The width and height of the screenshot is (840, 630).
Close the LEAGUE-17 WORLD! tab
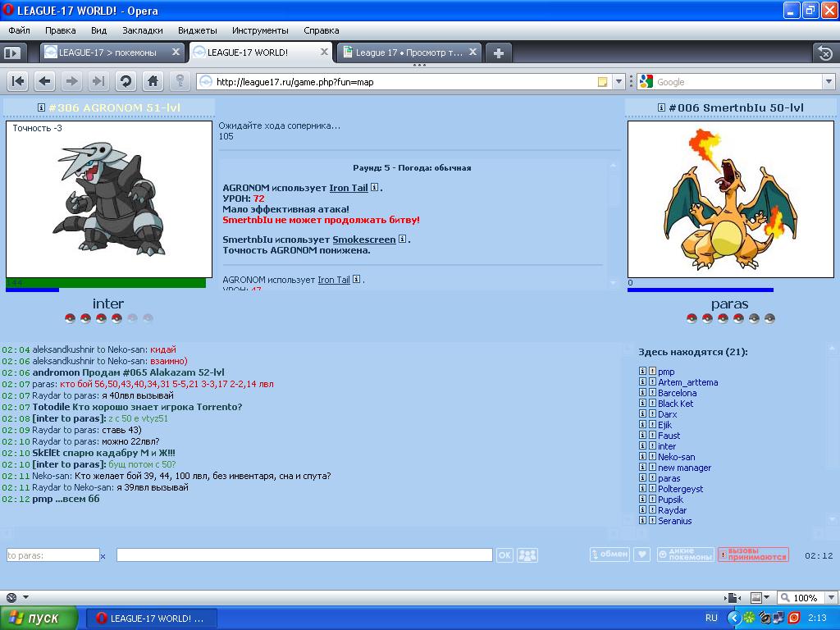(324, 52)
